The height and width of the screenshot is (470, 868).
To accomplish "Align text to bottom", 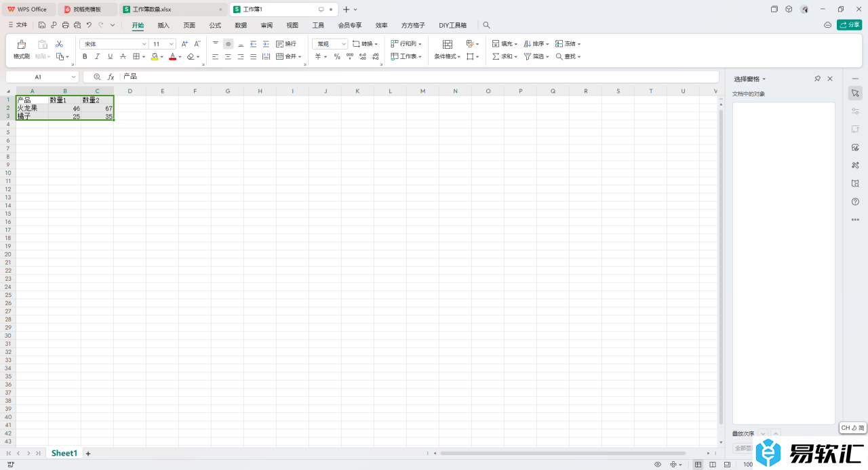I will point(241,43).
